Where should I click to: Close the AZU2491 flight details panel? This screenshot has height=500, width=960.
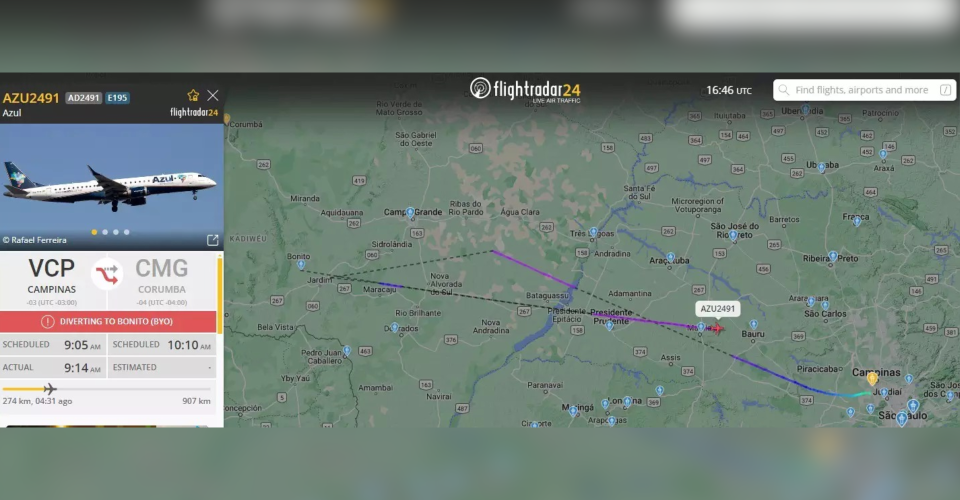pos(212,95)
